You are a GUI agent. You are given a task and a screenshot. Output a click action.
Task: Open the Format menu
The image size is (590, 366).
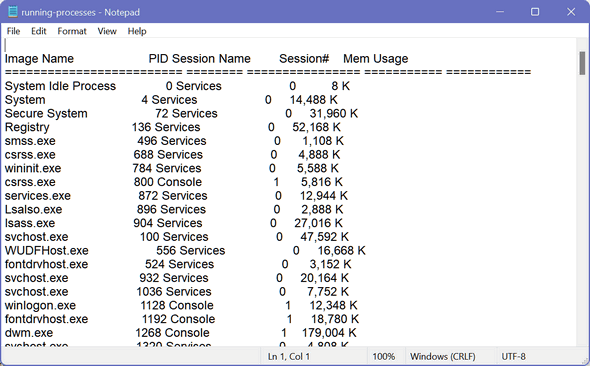[x=71, y=31]
